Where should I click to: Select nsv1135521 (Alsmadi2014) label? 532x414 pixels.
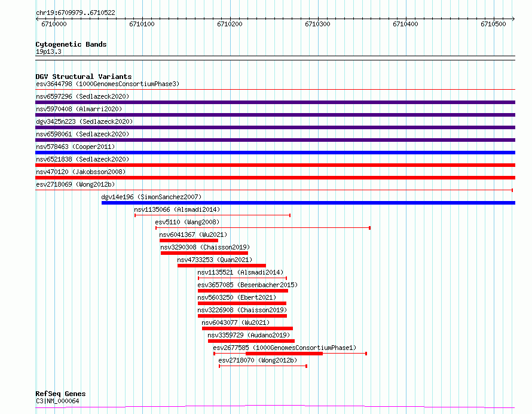click(240, 272)
